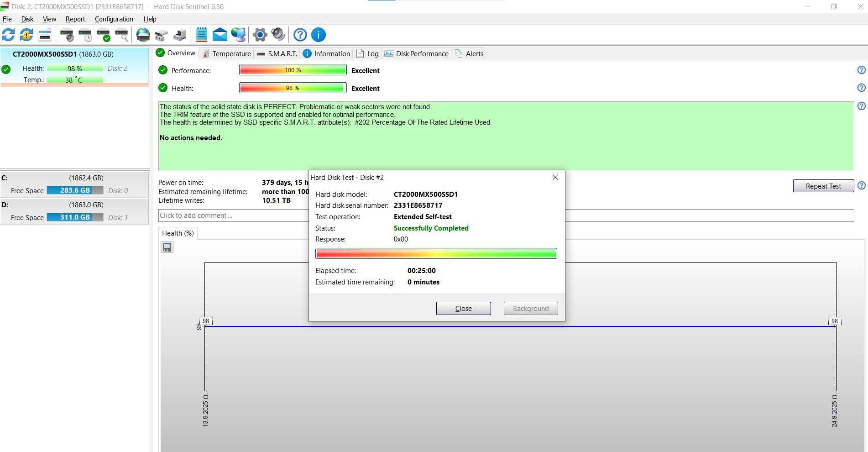Click the gray drive with cubes icon

pyautogui.click(x=161, y=35)
